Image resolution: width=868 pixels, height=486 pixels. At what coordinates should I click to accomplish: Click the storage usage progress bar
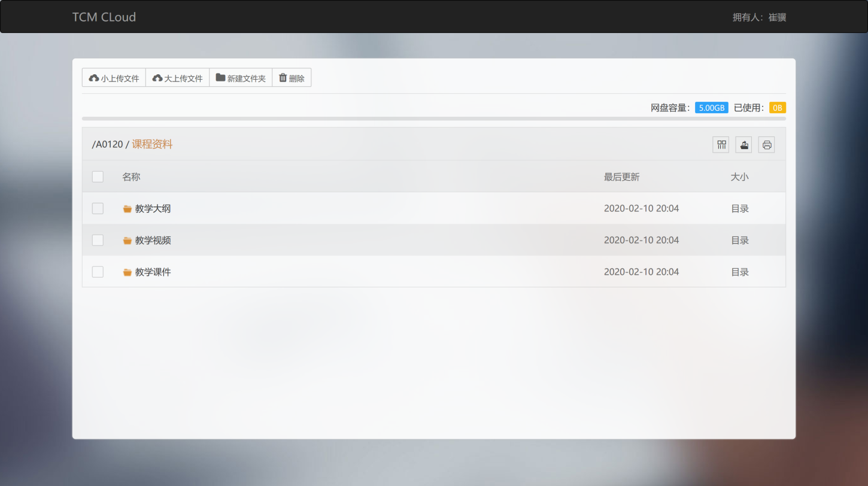[x=433, y=119]
